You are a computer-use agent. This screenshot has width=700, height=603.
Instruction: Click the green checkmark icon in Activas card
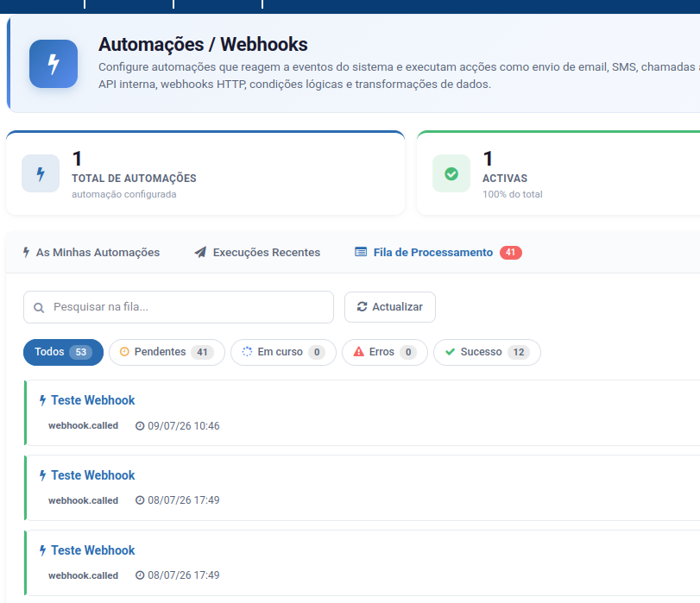pos(451,173)
